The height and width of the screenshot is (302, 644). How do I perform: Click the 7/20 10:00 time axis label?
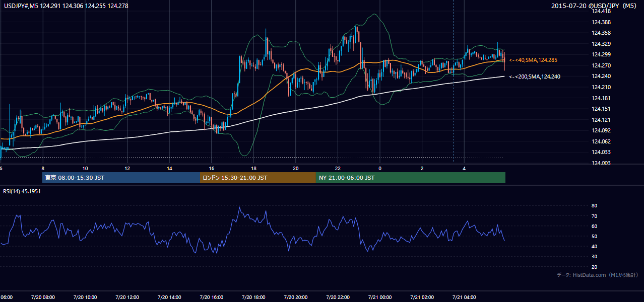tap(85, 297)
